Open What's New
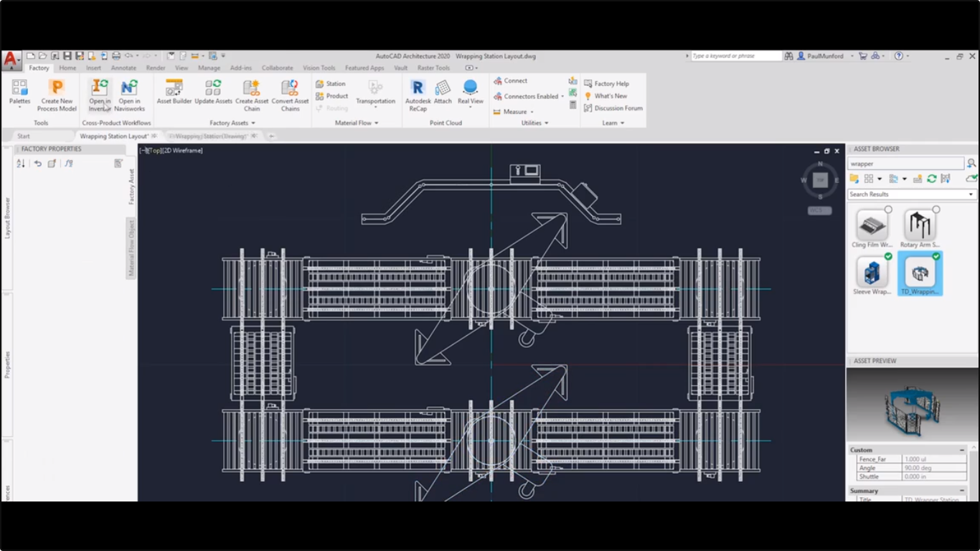 click(x=606, y=96)
